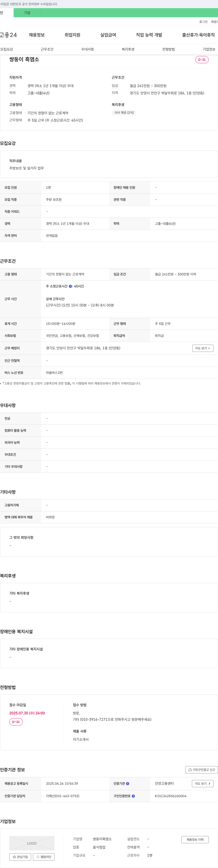Screen dimensions: 218x868
Task: Select the bus route text 마을버스2번
Action: coord(54,373)
